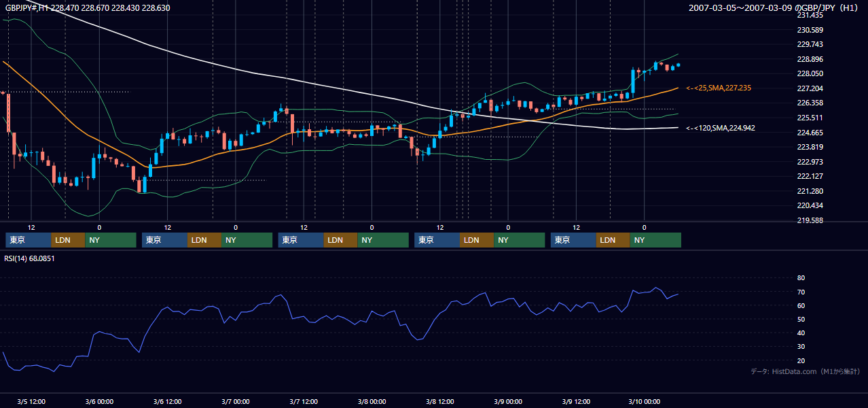
Task: Select price axis level 229.743
Action: tap(810, 45)
